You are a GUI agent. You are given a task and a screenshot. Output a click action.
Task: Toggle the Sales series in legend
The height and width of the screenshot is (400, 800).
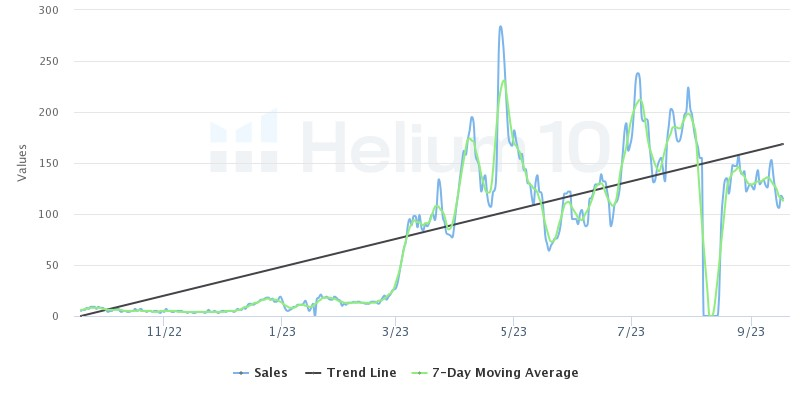coord(260,373)
